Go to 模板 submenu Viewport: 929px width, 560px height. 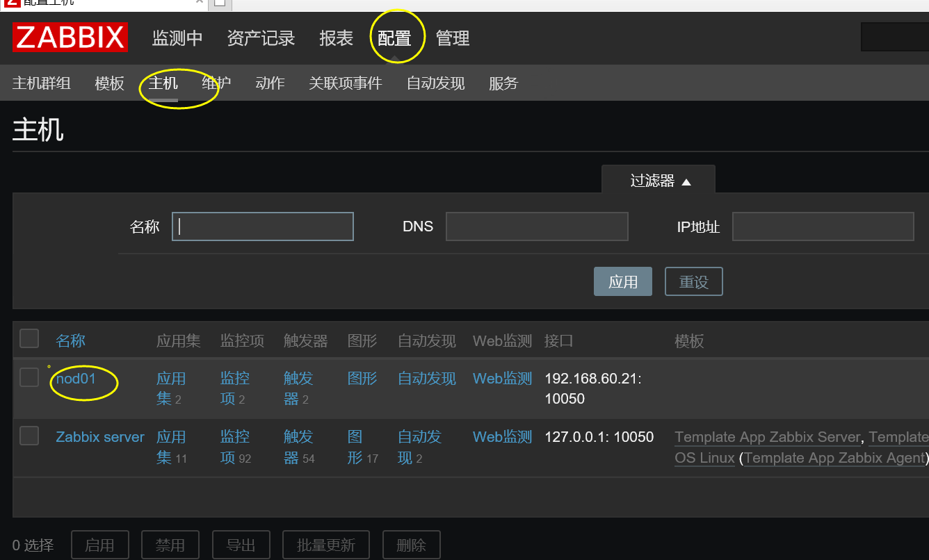109,83
